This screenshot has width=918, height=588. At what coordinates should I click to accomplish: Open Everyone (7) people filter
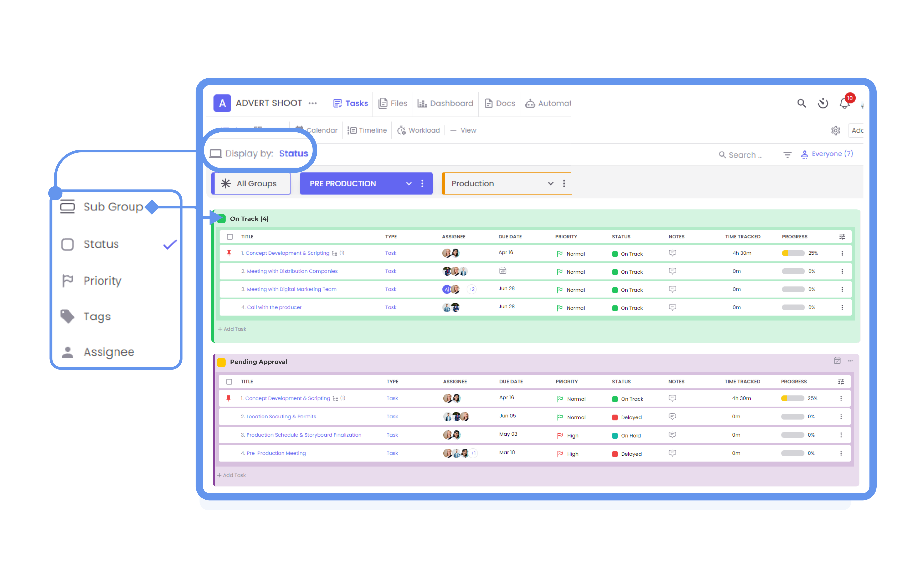click(827, 154)
